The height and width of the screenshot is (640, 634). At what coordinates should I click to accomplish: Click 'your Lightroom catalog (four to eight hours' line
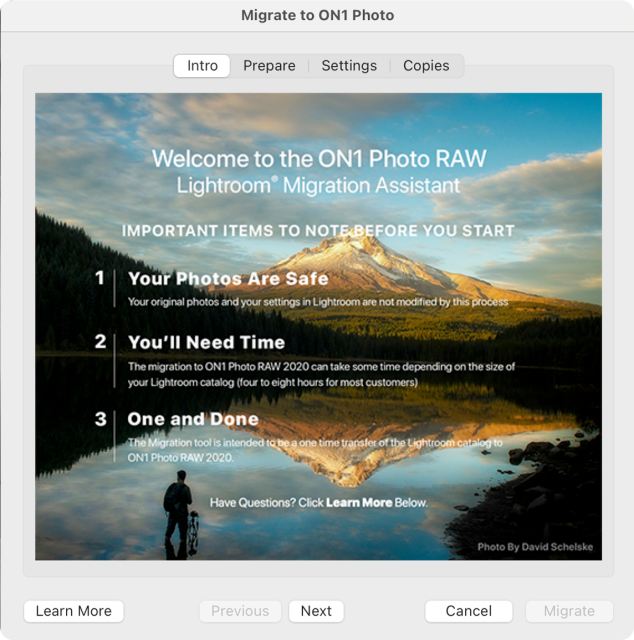(273, 382)
